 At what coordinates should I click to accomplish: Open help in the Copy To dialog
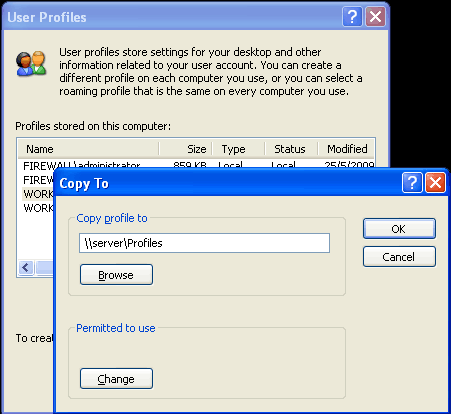point(412,183)
